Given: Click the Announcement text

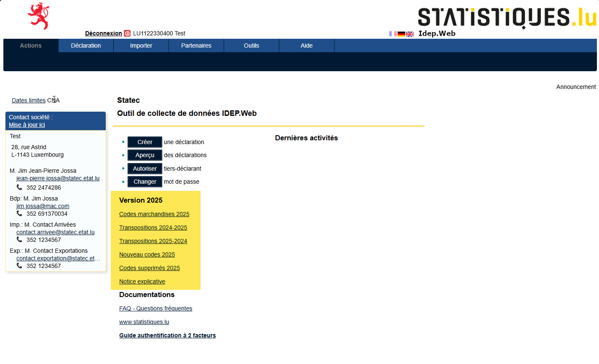Looking at the screenshot, I should coord(576,87).
